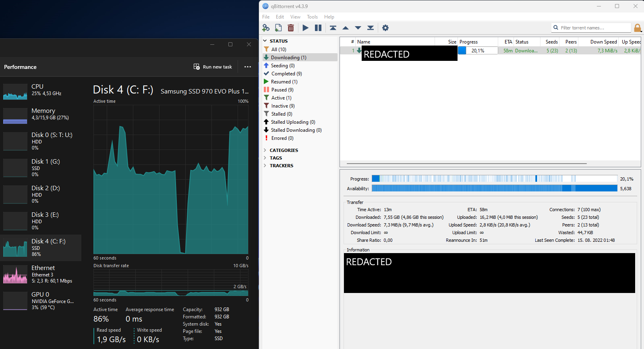This screenshot has height=349, width=644.
Task: Open the Tools menu in qBittorrent
Action: click(312, 17)
